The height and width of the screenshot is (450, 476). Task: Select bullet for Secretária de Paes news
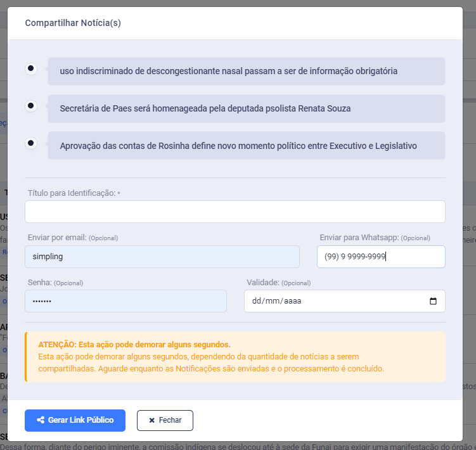30,106
